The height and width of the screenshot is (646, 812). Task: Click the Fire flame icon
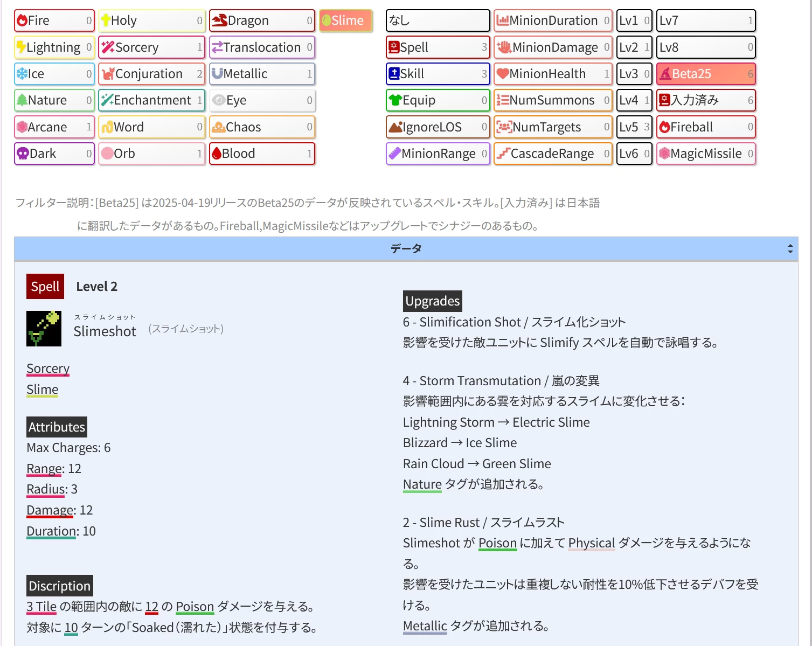coord(22,20)
